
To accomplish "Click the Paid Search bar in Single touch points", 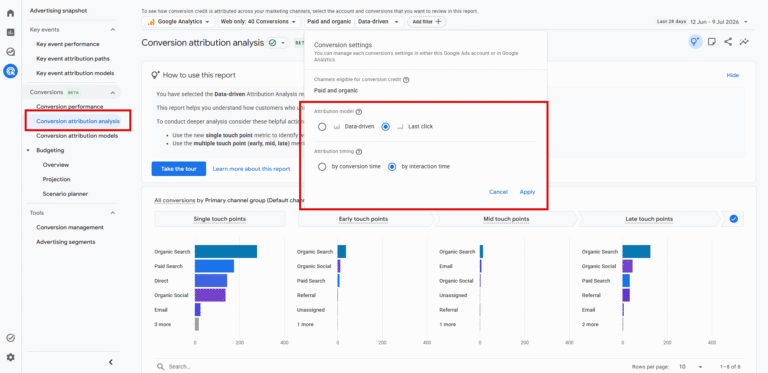I will tap(215, 266).
